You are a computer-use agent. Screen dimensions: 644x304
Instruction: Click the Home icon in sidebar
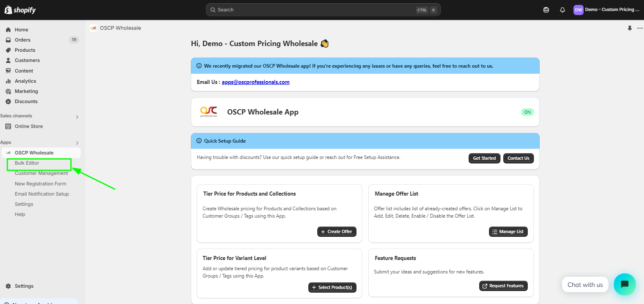pos(8,30)
